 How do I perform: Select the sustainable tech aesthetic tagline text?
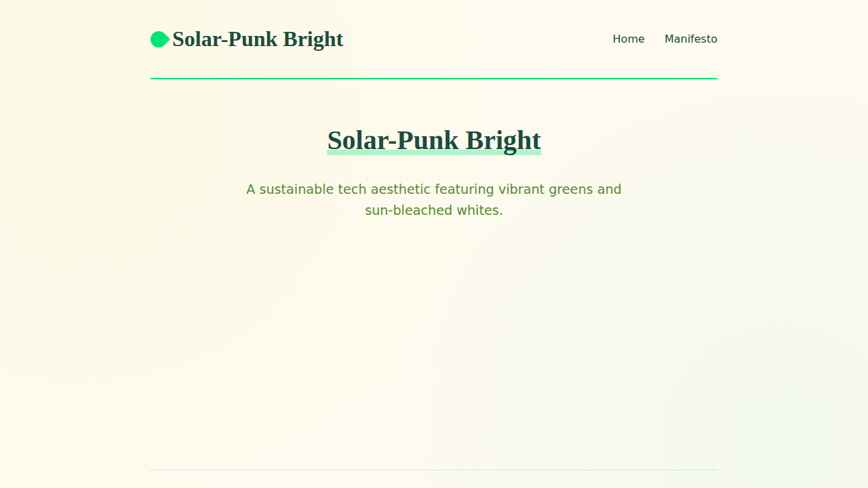[434, 189]
